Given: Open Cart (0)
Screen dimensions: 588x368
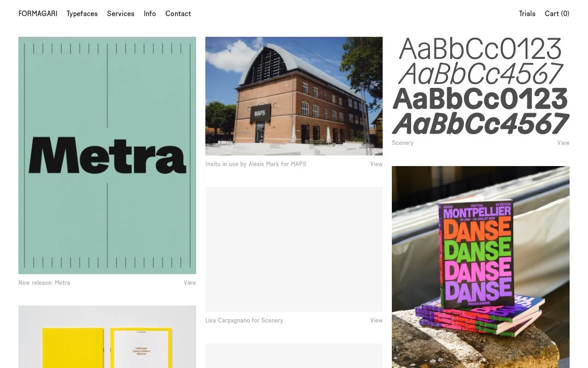Looking at the screenshot, I should (557, 14).
